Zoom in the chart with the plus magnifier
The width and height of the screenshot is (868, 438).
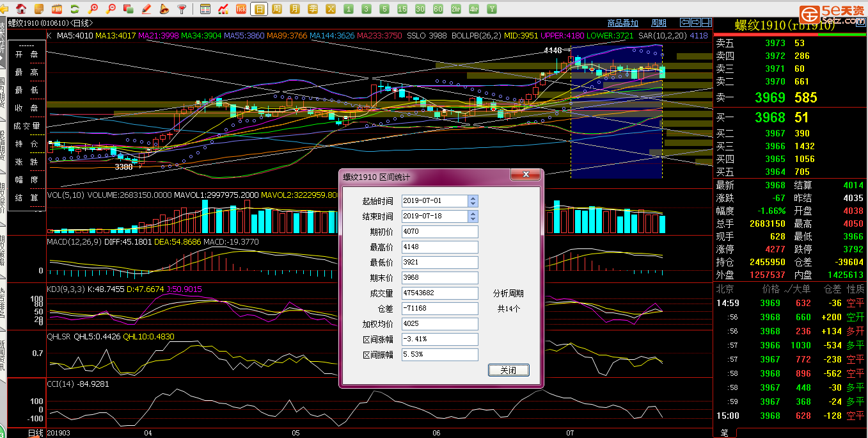93,9
